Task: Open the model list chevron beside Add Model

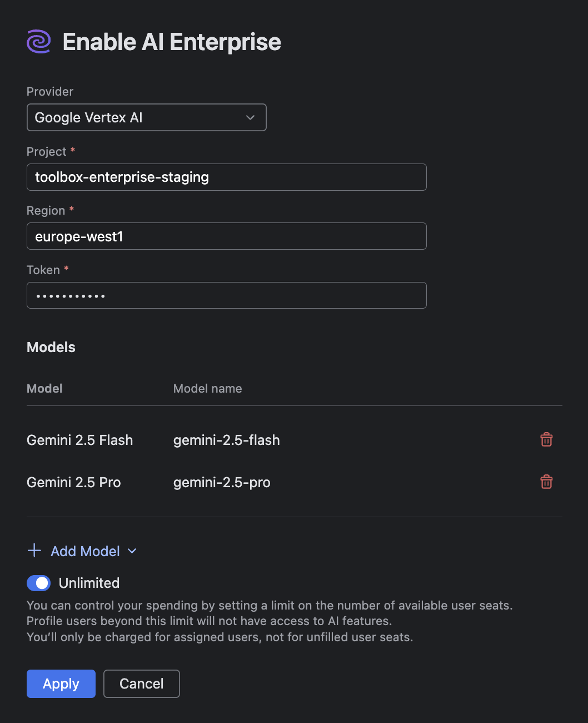Action: pyautogui.click(x=132, y=551)
